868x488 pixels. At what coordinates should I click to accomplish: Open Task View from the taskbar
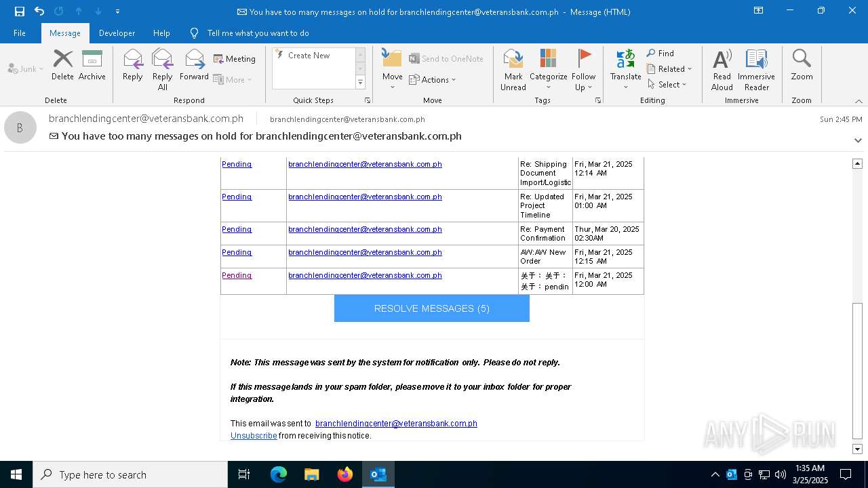pos(244,474)
